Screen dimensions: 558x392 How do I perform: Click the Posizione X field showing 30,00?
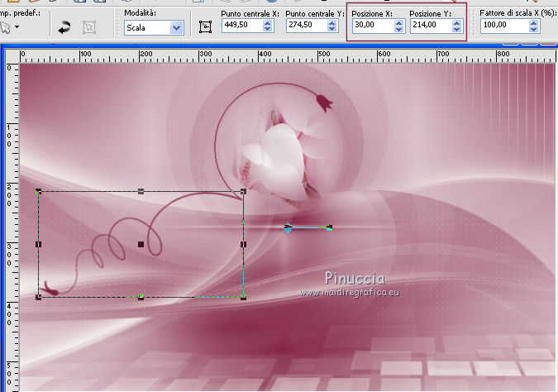(374, 26)
